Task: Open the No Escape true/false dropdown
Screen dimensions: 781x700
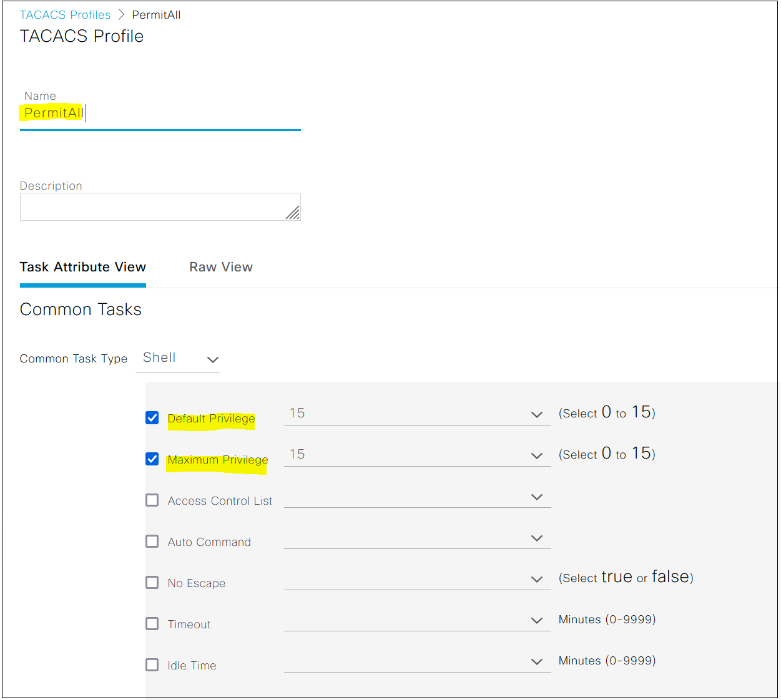Action: click(x=537, y=579)
